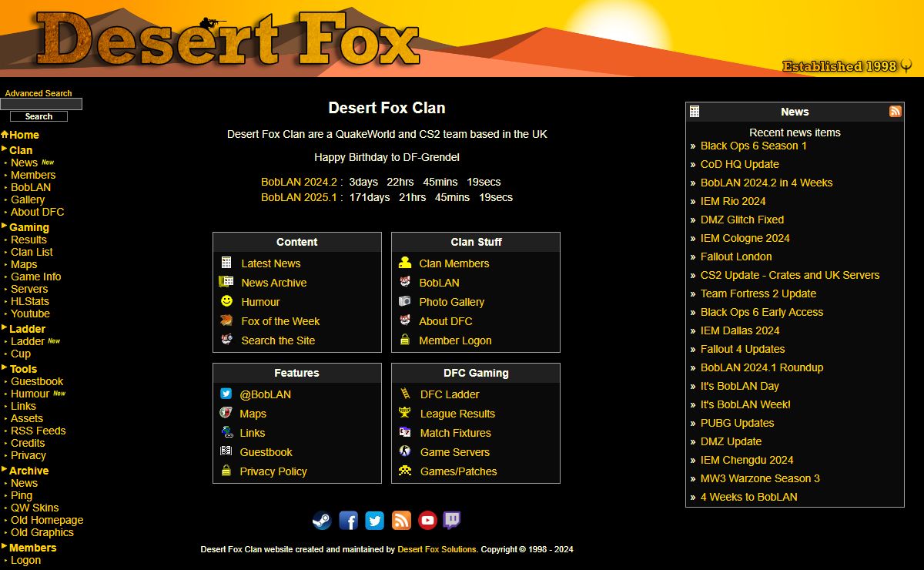Click the padlock icon beside Privacy Policy
The width and height of the screenshot is (924, 570).
[226, 471]
